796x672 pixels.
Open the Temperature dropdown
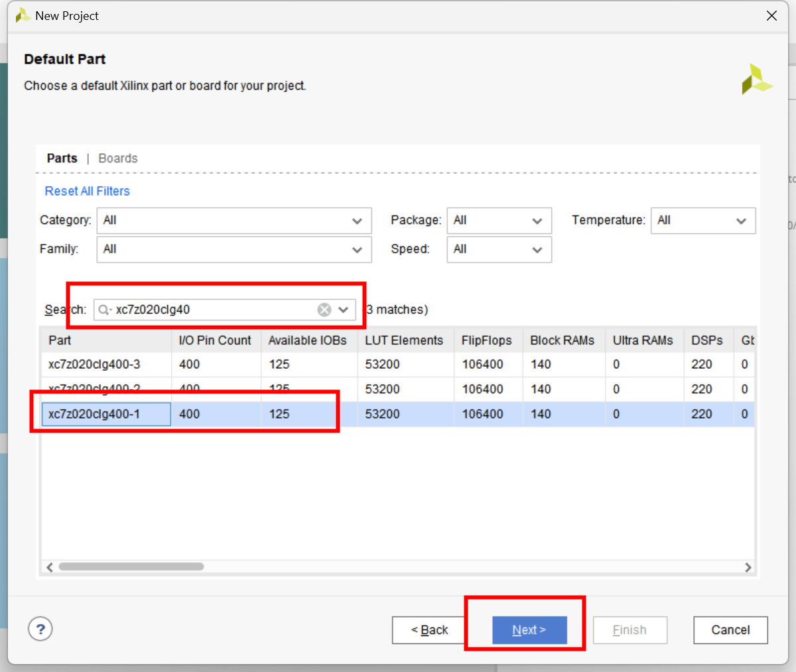(703, 220)
